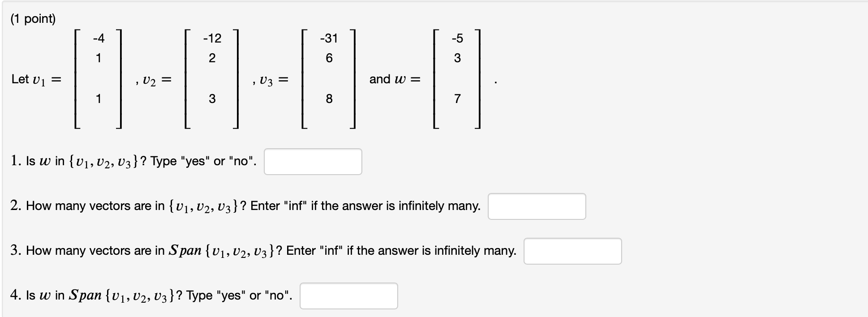Select the final yes/no input for question 4
Screen dimensions: 868x317
click(348, 296)
